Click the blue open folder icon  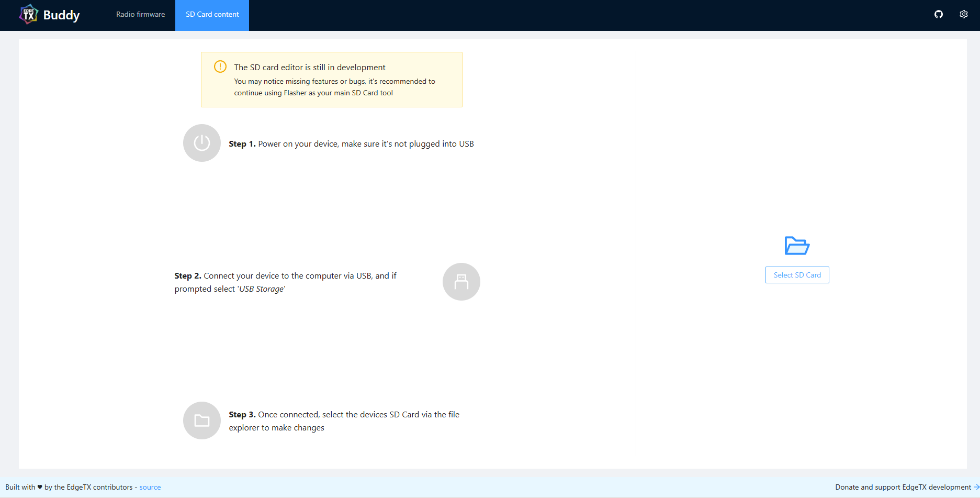tap(796, 246)
